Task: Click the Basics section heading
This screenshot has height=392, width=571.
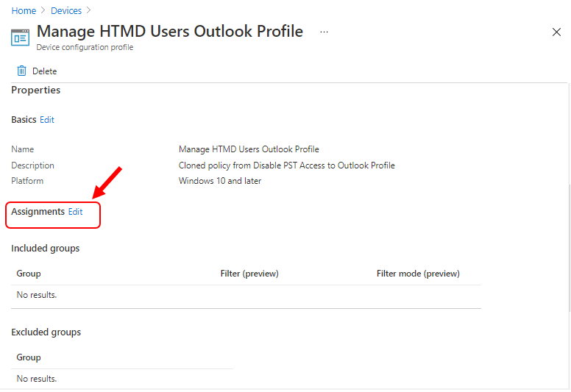Action: (24, 120)
